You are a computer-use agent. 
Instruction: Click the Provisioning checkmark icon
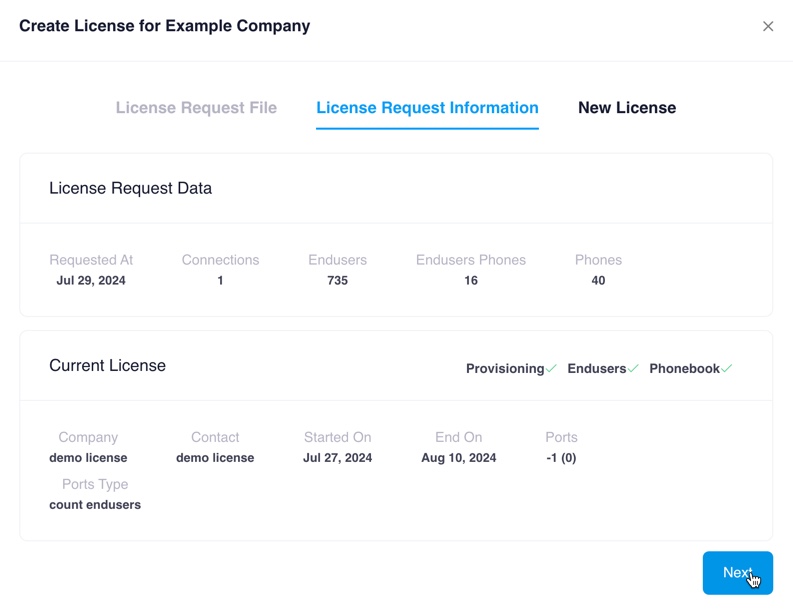click(x=551, y=368)
